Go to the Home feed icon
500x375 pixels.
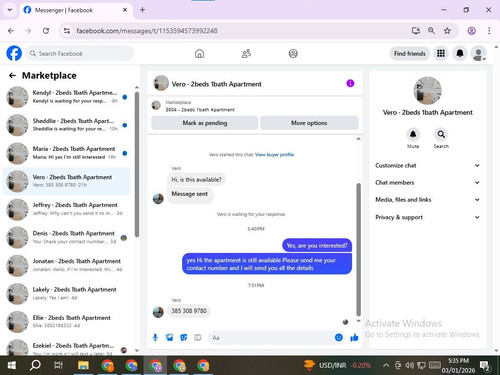199,53
